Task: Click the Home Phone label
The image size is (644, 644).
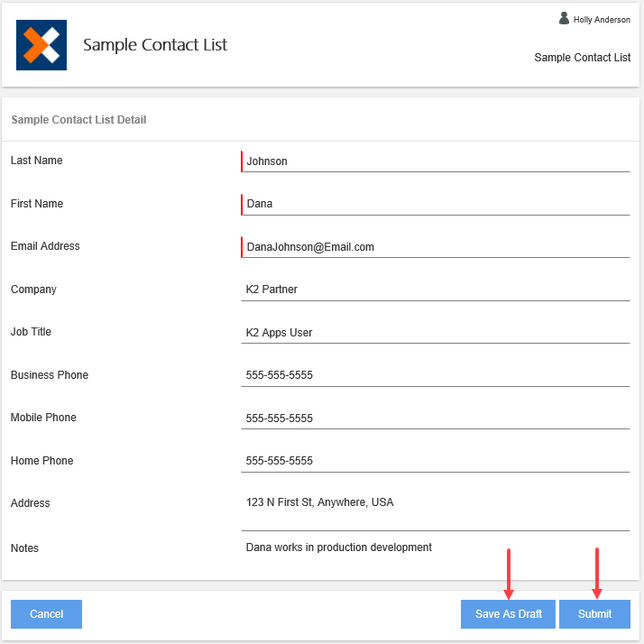Action: click(x=41, y=460)
